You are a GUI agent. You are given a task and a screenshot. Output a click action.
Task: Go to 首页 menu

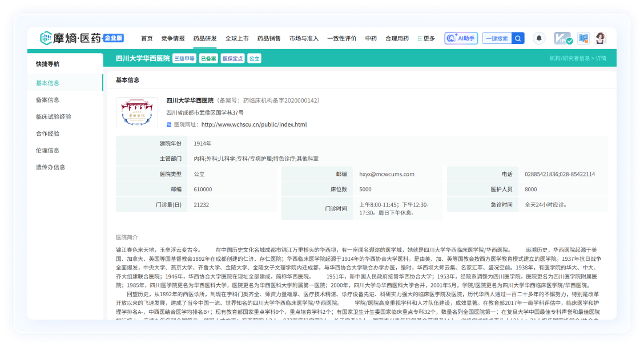(x=147, y=38)
